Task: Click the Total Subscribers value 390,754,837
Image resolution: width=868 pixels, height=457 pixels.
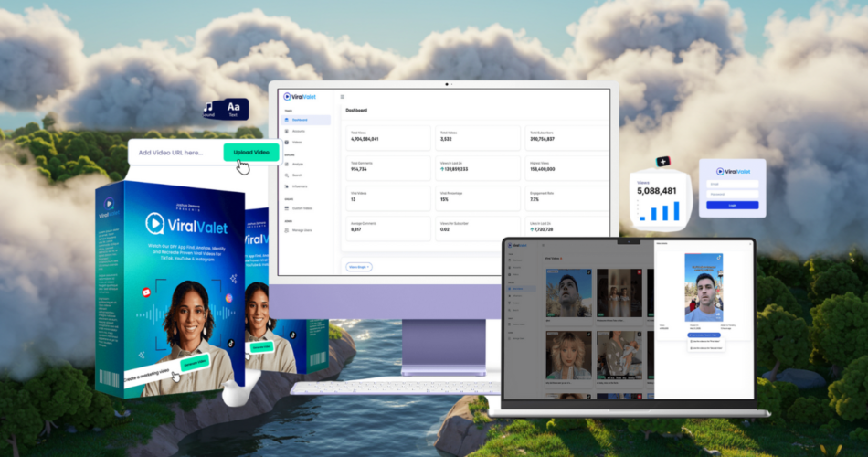Action: tap(543, 139)
